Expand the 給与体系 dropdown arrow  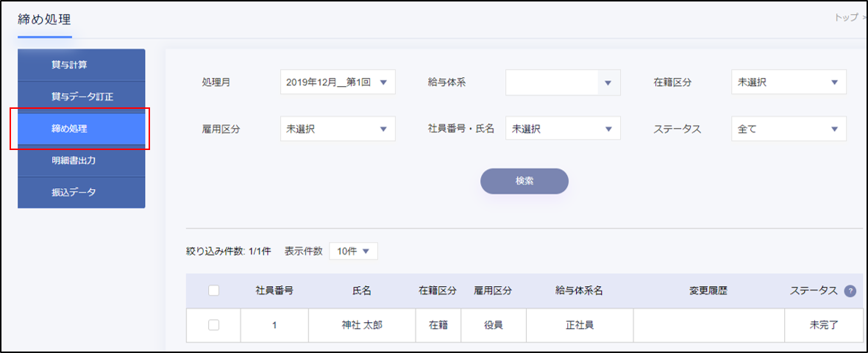click(x=608, y=82)
